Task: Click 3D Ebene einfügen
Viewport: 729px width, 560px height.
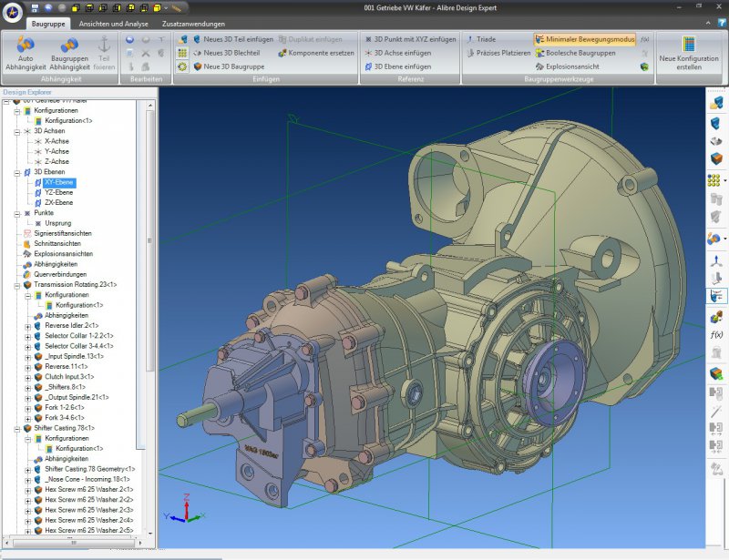Action: [x=397, y=66]
